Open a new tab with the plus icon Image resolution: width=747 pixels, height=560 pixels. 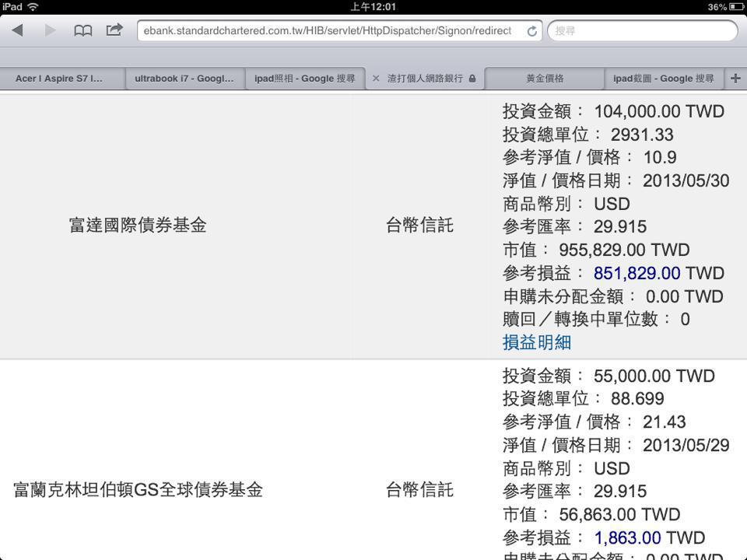click(x=735, y=79)
